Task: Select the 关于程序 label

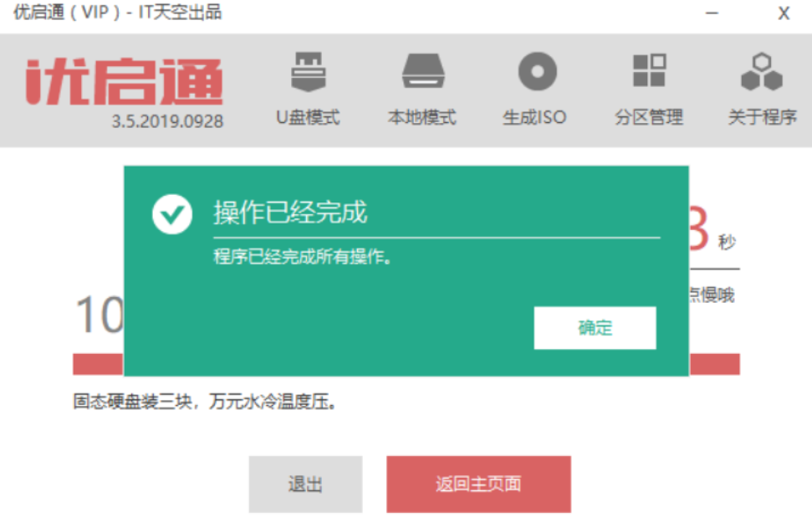Action: tap(763, 118)
